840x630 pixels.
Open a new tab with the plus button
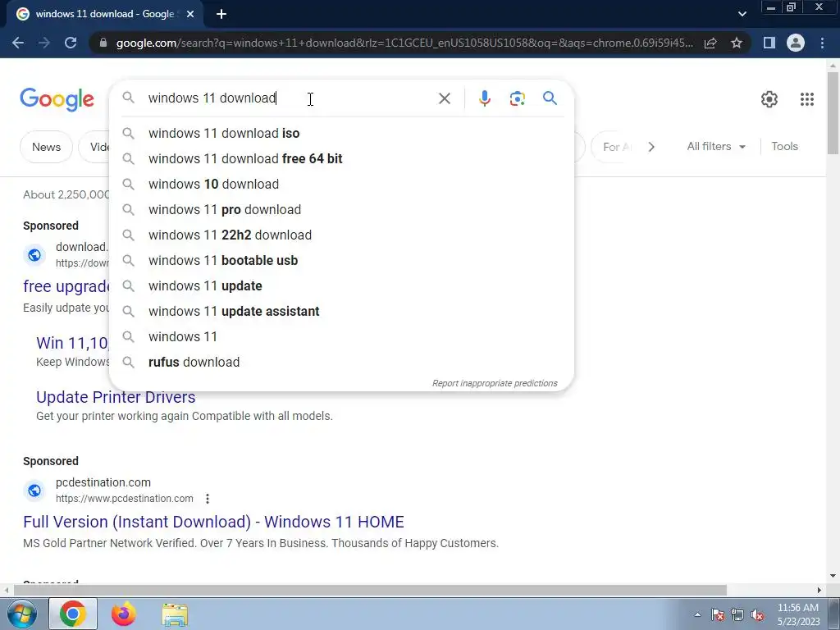pos(221,14)
